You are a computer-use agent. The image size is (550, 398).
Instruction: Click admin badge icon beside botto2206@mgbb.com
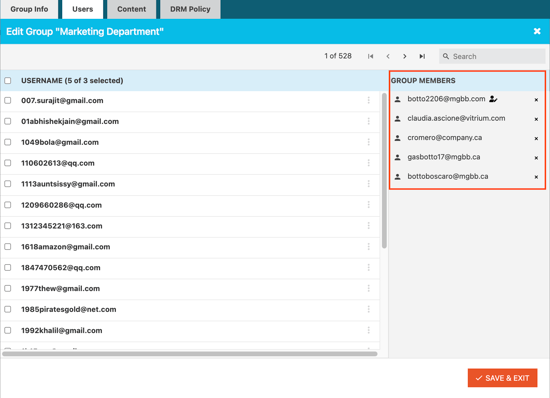(493, 99)
